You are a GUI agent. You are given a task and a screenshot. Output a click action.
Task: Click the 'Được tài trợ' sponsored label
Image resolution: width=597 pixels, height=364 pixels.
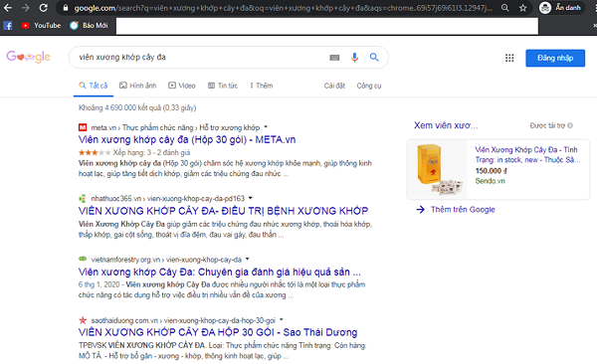click(x=547, y=125)
